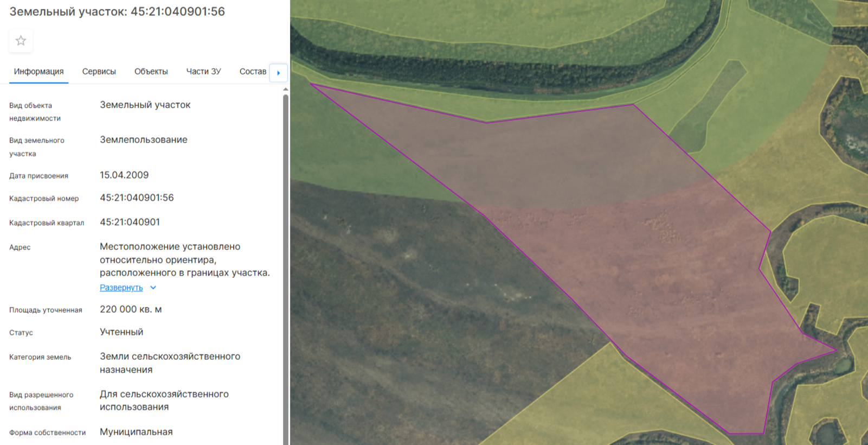
Task: Click cadastral number value 45:21:040901:56
Action: click(137, 198)
